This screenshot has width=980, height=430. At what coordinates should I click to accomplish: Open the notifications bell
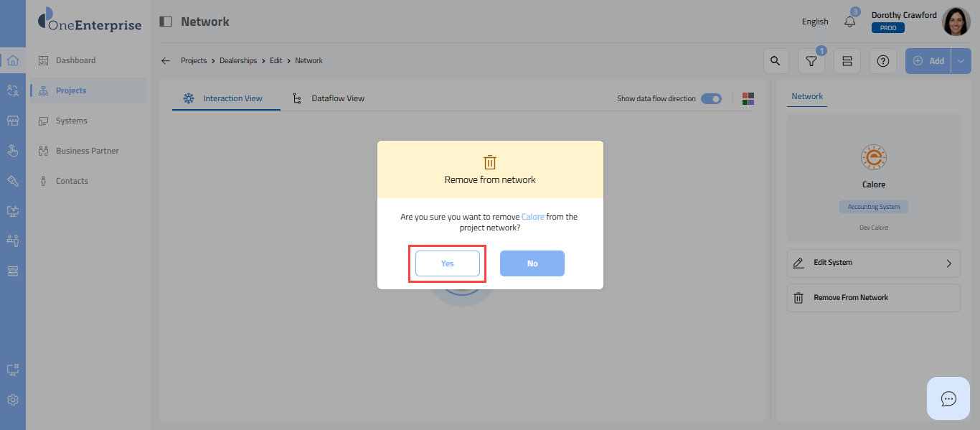pyautogui.click(x=850, y=22)
